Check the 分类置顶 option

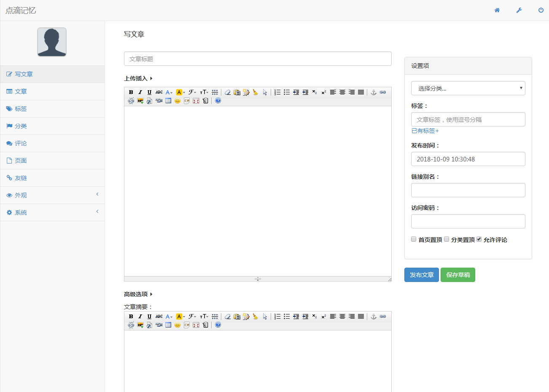click(x=447, y=239)
